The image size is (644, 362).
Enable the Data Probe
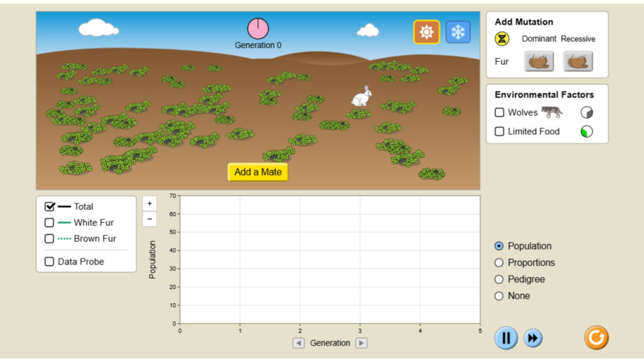(x=49, y=261)
